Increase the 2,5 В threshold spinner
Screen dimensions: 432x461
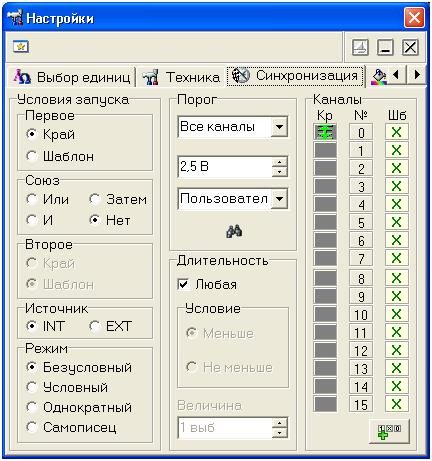pos(280,162)
